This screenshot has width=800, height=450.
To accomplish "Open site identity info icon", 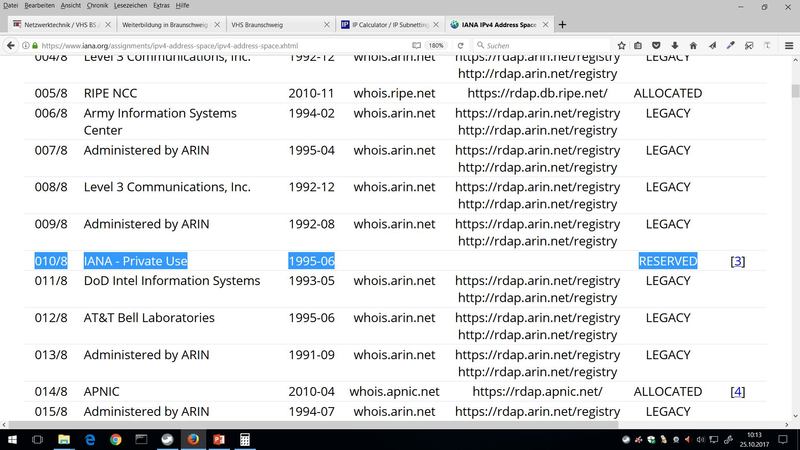I will tap(26, 45).
